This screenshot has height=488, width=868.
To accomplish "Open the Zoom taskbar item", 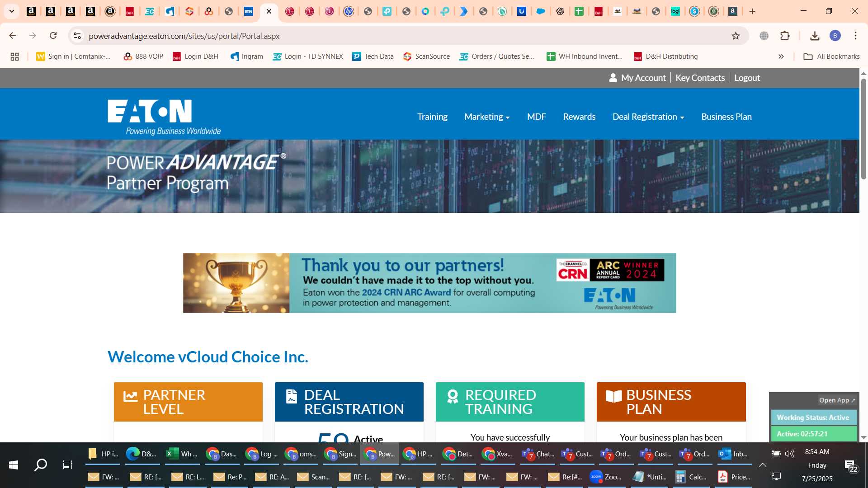I will click(606, 477).
